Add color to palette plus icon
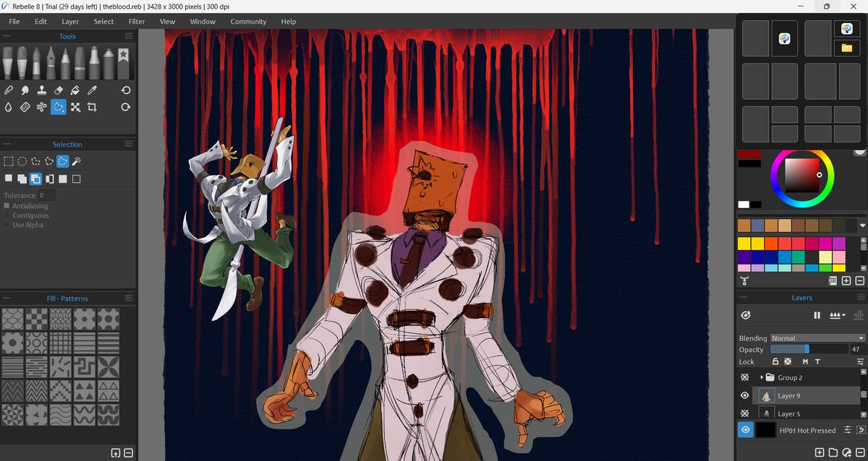This screenshot has width=868, height=461. point(846,280)
